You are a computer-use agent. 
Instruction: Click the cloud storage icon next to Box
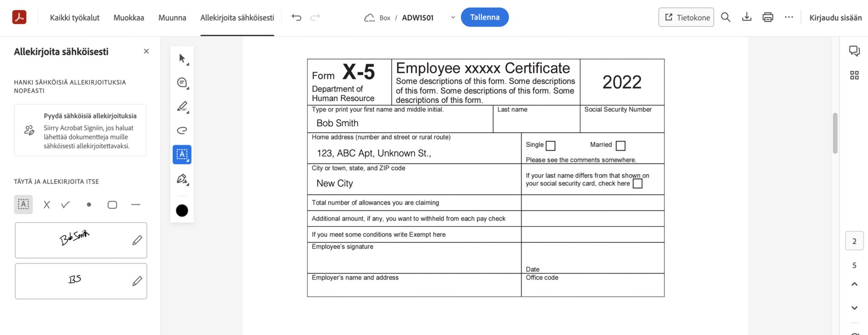point(369,18)
